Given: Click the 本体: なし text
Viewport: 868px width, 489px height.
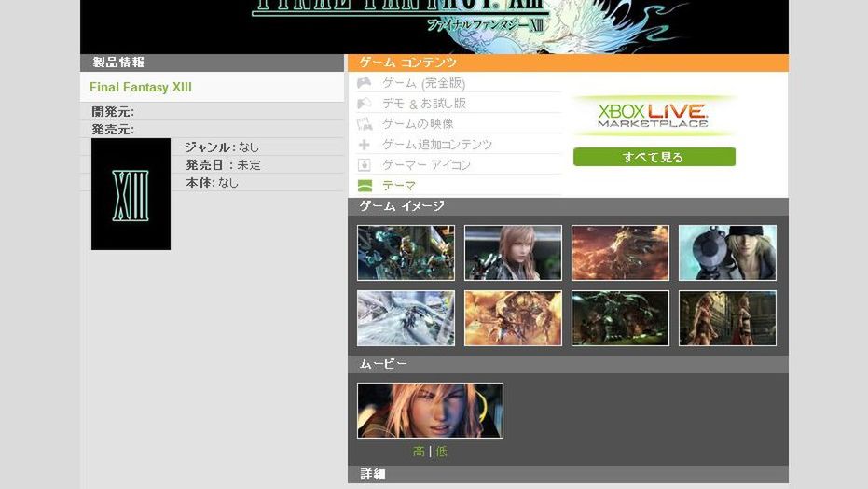Looking at the screenshot, I should point(212,183).
